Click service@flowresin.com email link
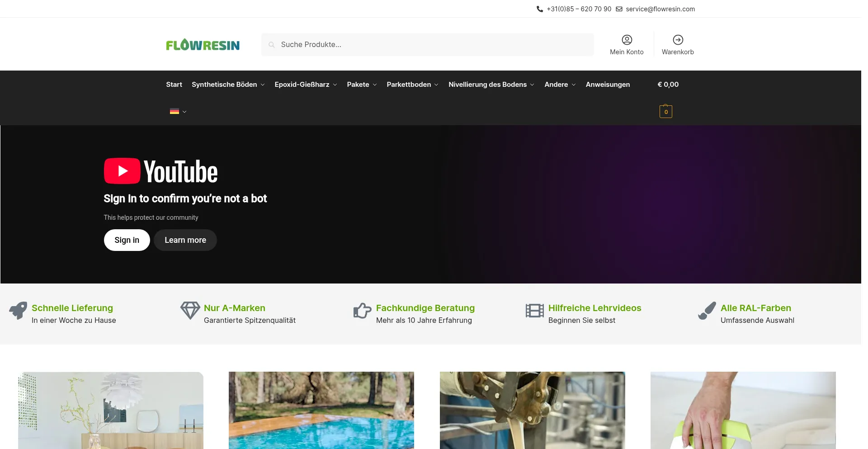This screenshot has height=449, width=868. pos(660,9)
